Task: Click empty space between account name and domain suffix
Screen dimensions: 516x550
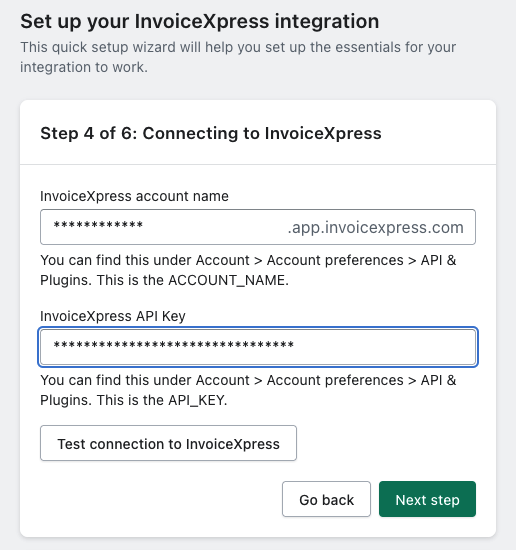Action: pos(215,227)
